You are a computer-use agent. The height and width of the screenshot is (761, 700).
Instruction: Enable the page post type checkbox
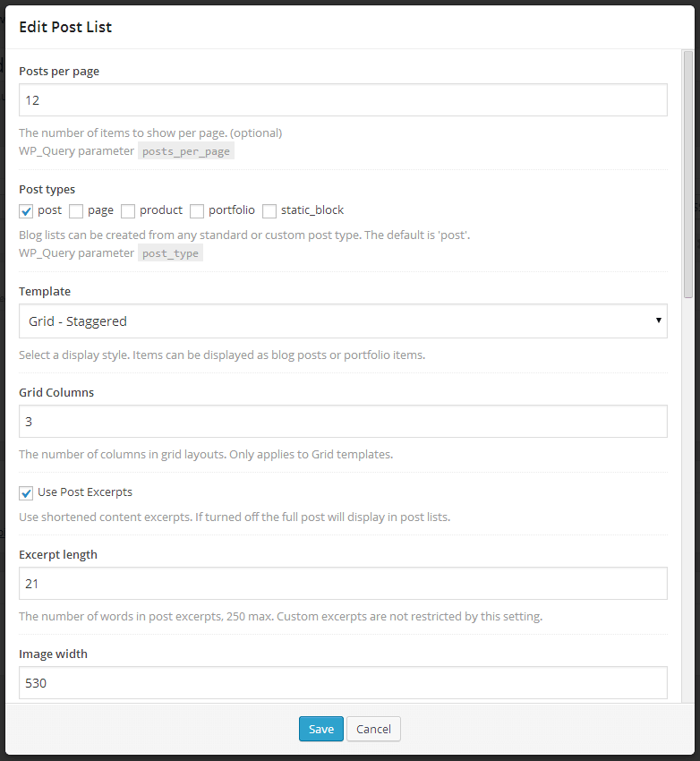(x=76, y=211)
